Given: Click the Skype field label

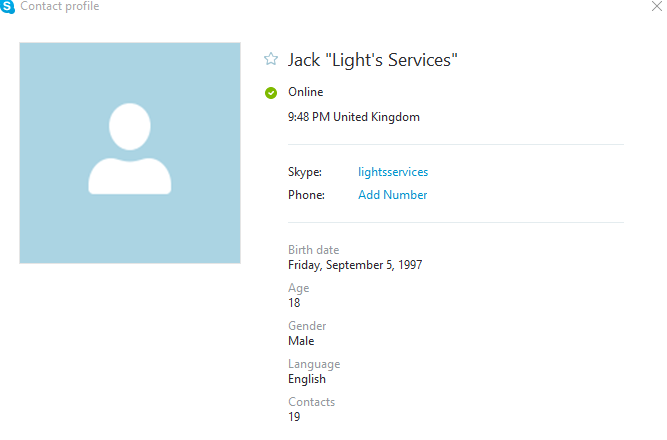Looking at the screenshot, I should (x=305, y=172).
